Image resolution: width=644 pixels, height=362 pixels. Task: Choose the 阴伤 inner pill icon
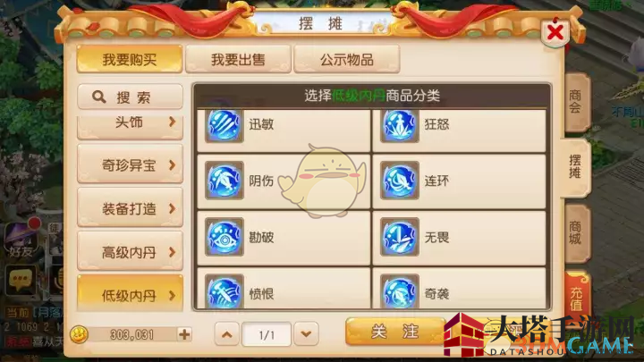225,181
